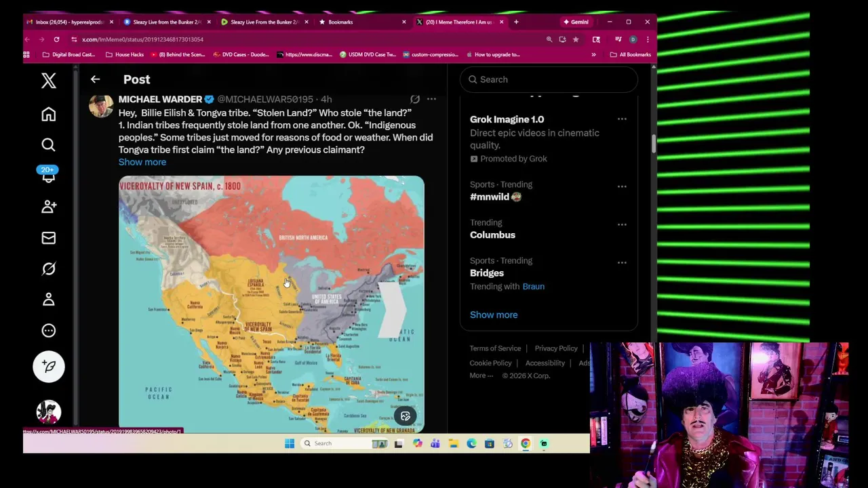Reload the page
This screenshot has height=488, width=868.
click(x=56, y=39)
